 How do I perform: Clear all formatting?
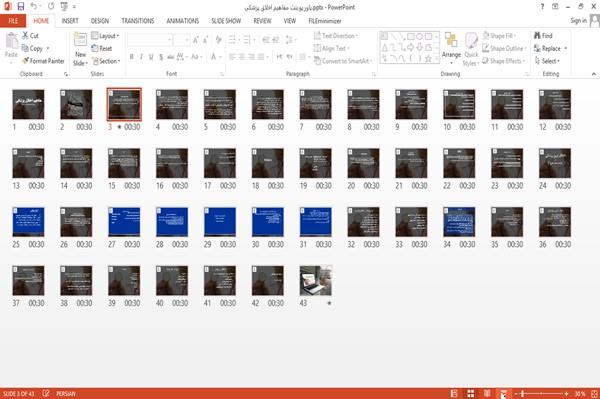pos(219,40)
